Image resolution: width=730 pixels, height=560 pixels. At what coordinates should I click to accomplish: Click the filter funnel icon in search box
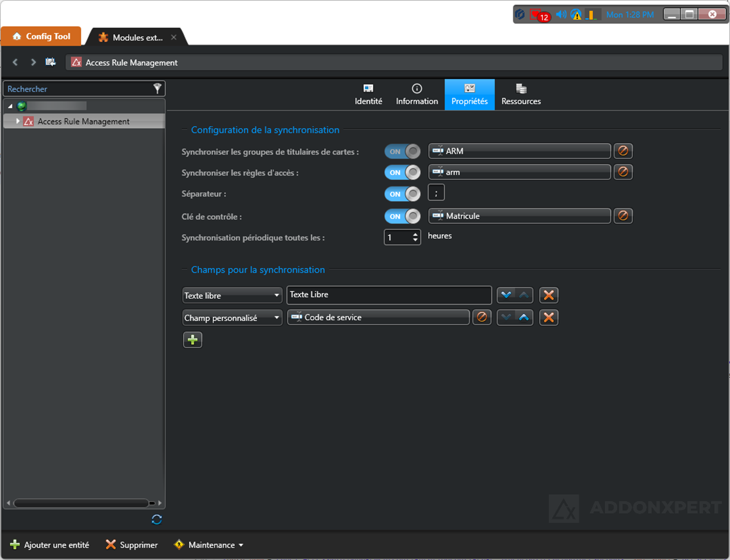pos(158,88)
